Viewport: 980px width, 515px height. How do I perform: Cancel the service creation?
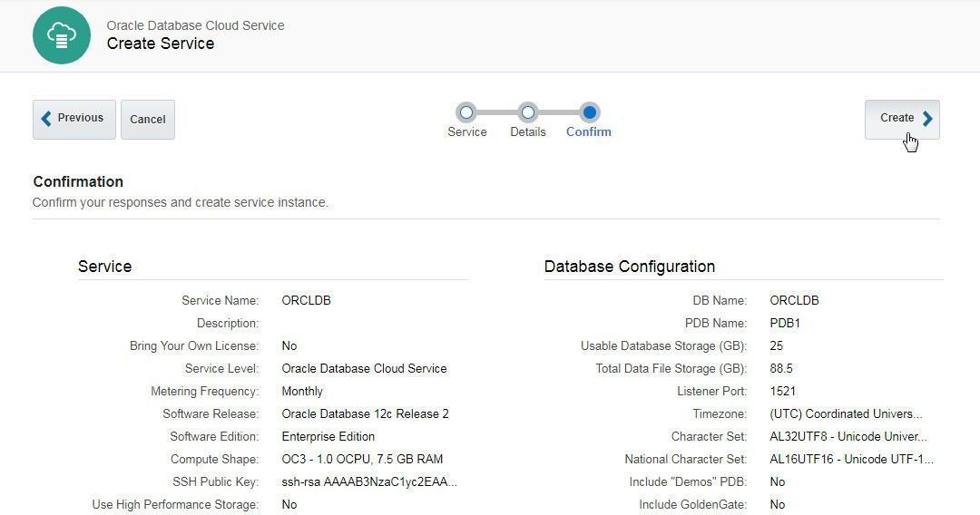[148, 120]
